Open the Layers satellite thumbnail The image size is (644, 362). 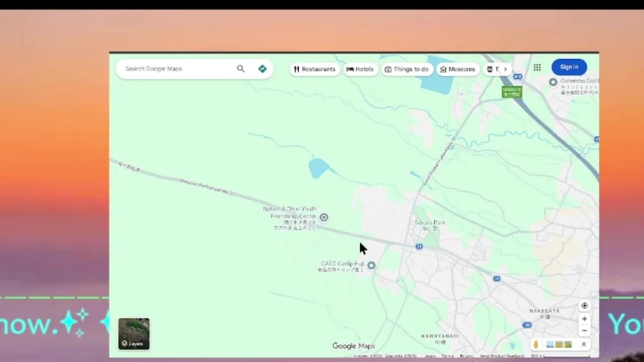(134, 333)
